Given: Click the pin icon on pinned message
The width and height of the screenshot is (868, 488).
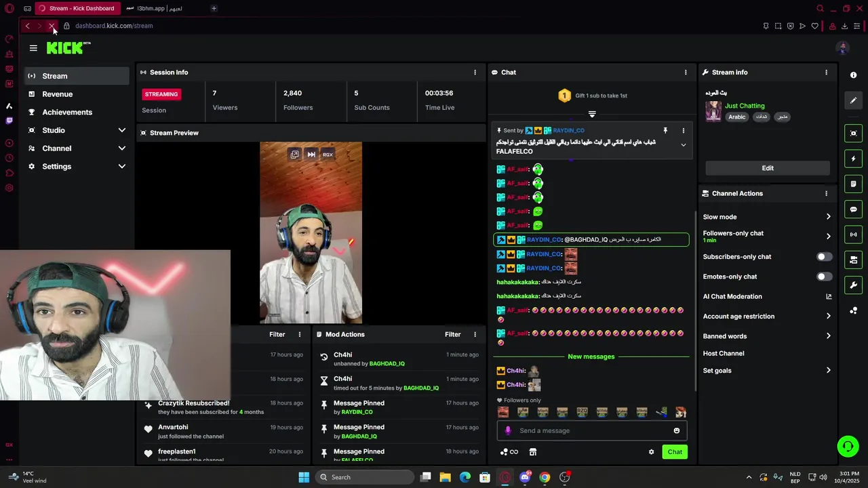Looking at the screenshot, I should (x=665, y=130).
